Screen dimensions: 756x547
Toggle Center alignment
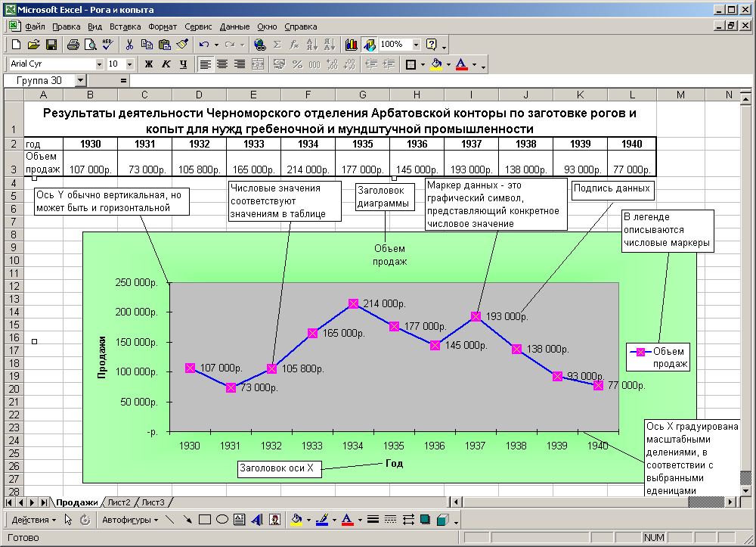tap(222, 64)
